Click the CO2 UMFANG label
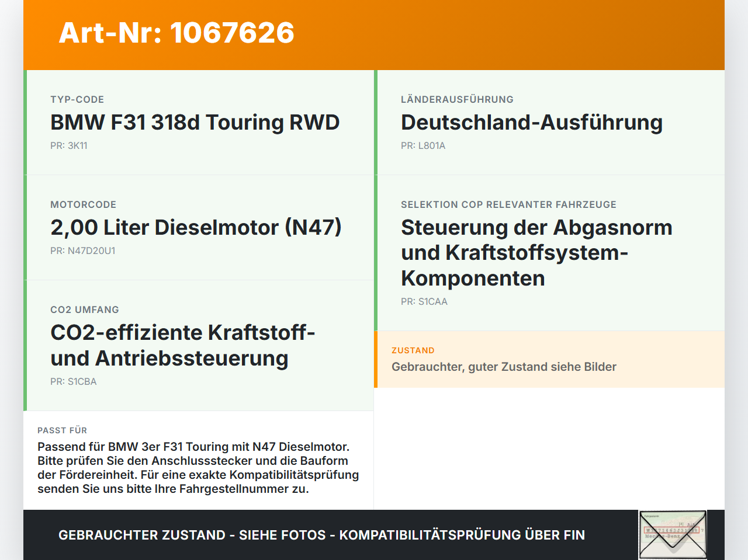 85,309
